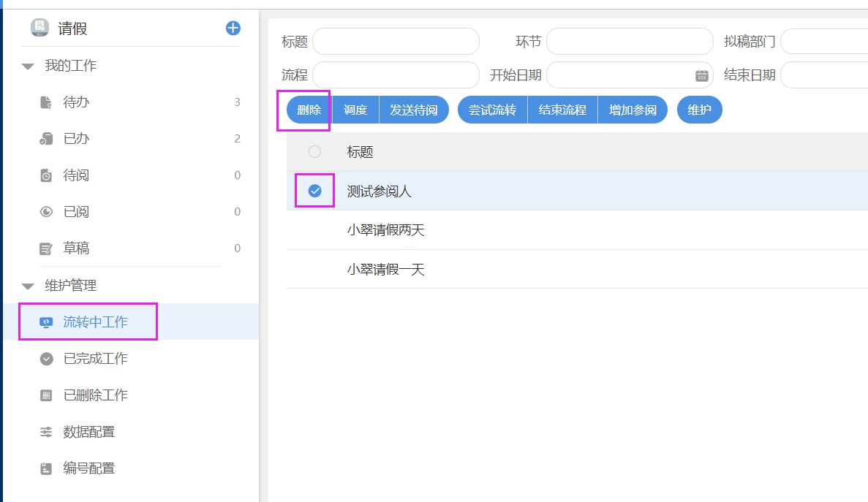Focus the 拟稿部门 input field
868x502 pixels.
pyautogui.click(x=824, y=42)
